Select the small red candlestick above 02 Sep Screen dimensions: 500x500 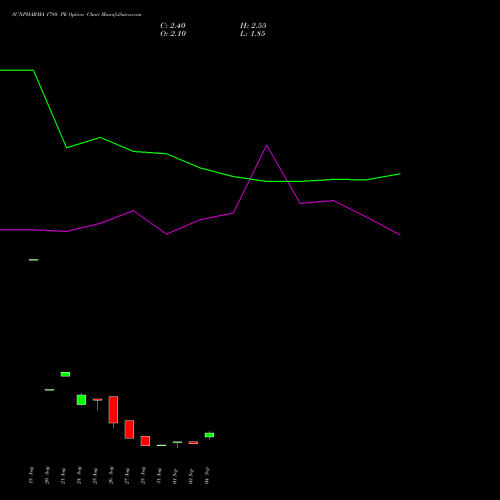point(193,443)
